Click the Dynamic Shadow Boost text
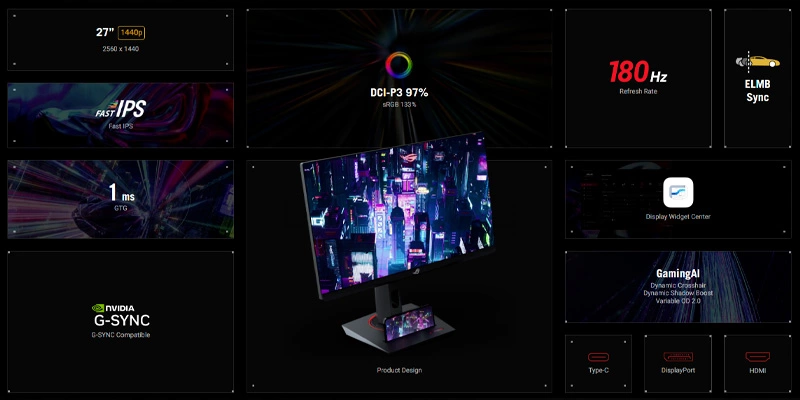This screenshot has height=400, width=800. pyautogui.click(x=678, y=293)
